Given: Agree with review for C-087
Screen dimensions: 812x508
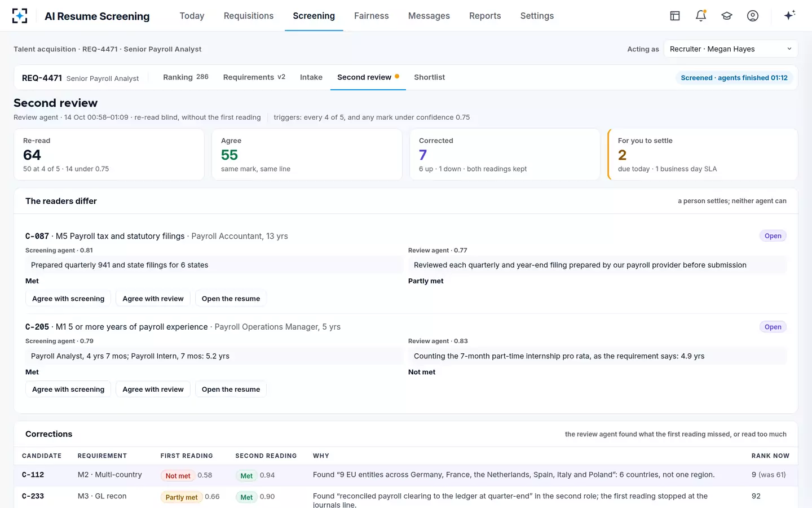Looking at the screenshot, I should tap(153, 299).
